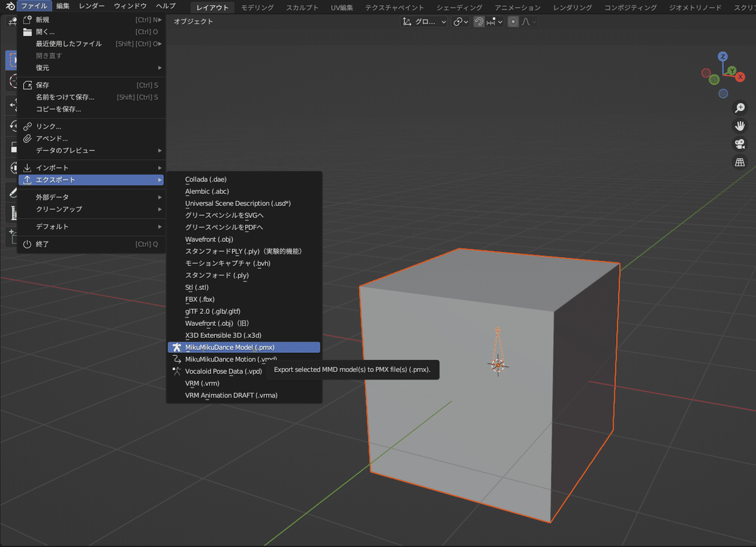Export スタンフォード (.ply)

[244, 275]
